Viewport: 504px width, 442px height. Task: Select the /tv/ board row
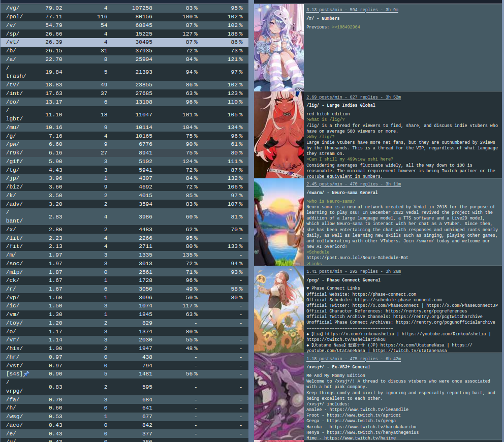point(124,84)
